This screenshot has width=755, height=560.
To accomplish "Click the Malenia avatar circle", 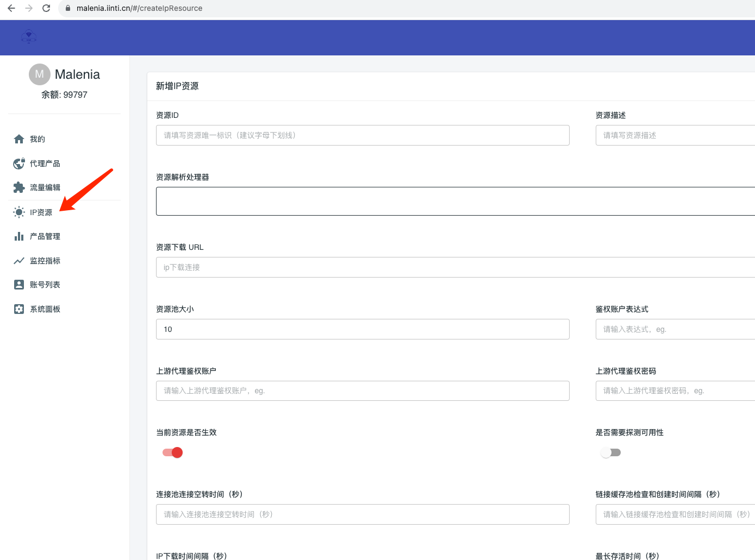I will coord(39,74).
